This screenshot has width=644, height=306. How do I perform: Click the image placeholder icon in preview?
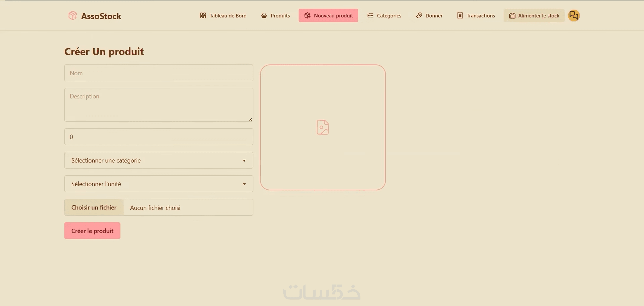tap(323, 127)
